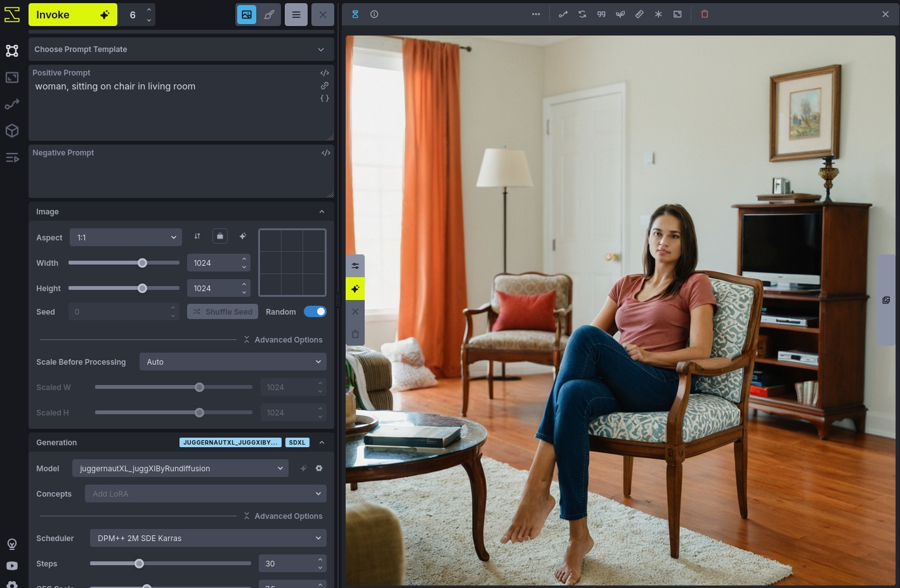Open the Queue tab in sidebar
The image size is (900, 588).
(12, 157)
